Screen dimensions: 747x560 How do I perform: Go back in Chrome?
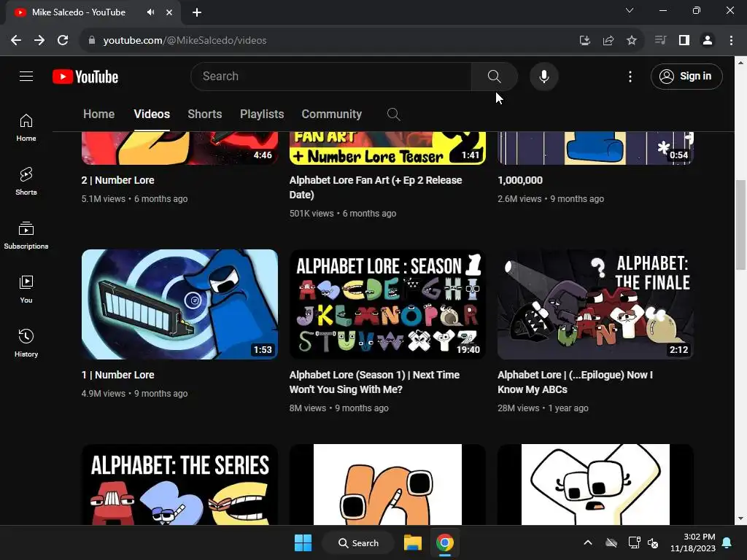16,41
